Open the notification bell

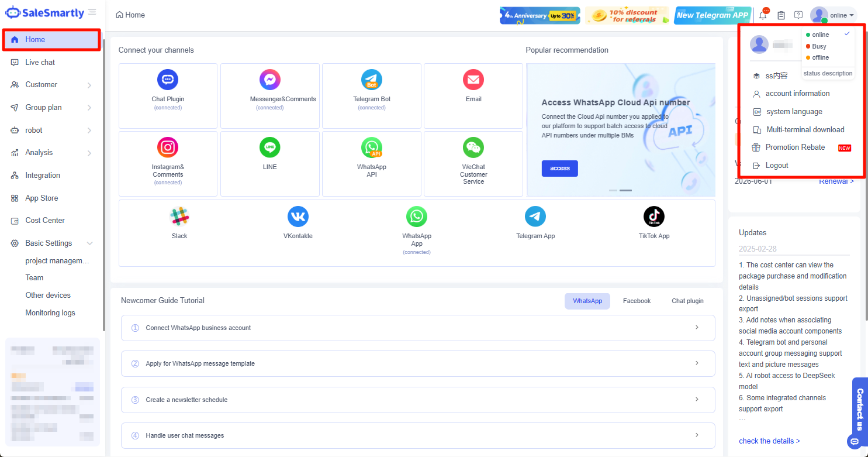coord(763,15)
